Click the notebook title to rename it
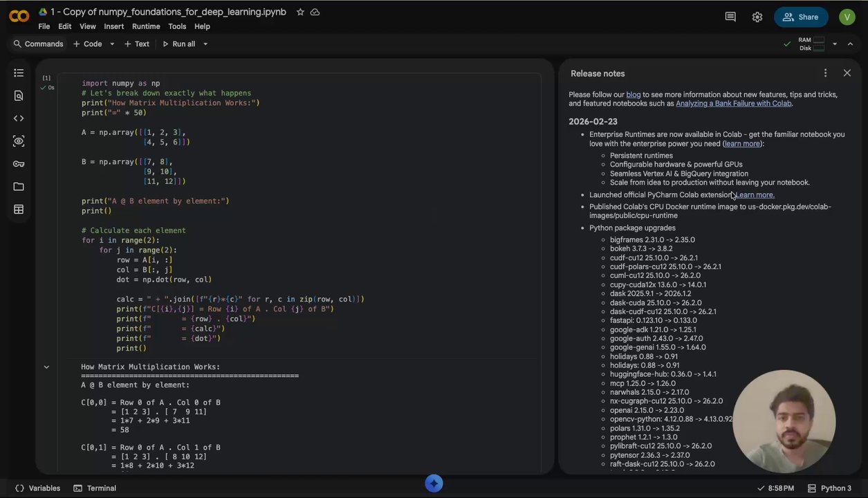The image size is (868, 498). [x=168, y=12]
